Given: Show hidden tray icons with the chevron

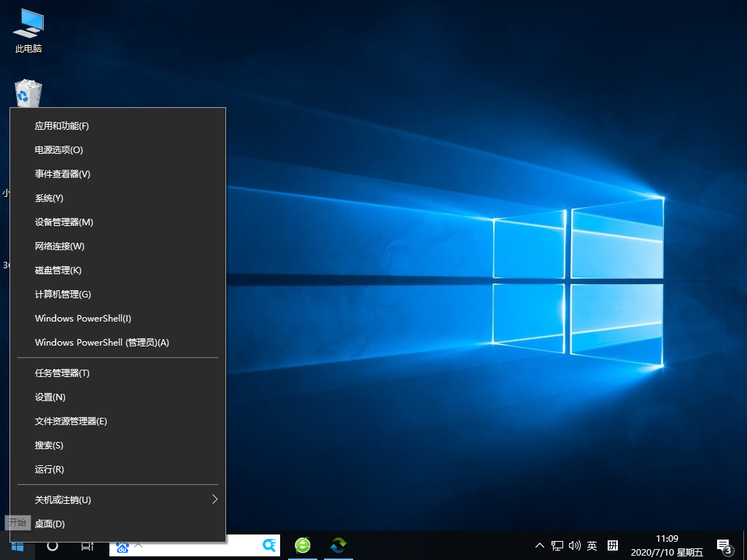Looking at the screenshot, I should pyautogui.click(x=540, y=545).
